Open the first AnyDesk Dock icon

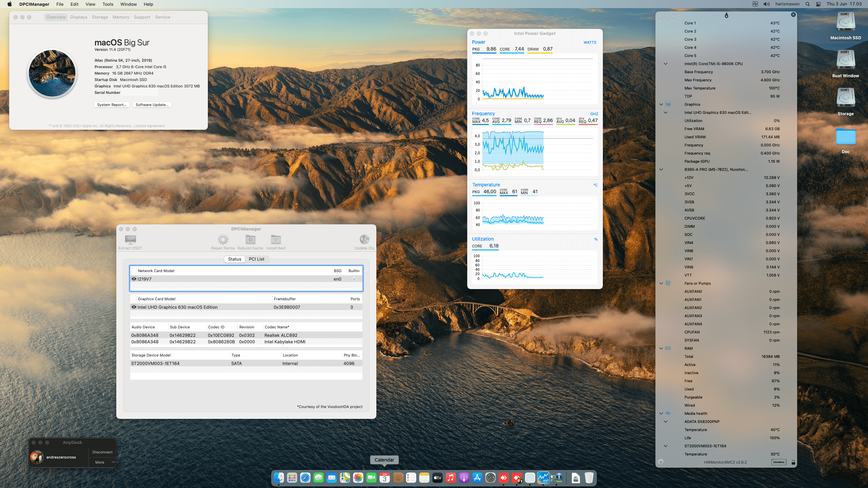point(504,478)
